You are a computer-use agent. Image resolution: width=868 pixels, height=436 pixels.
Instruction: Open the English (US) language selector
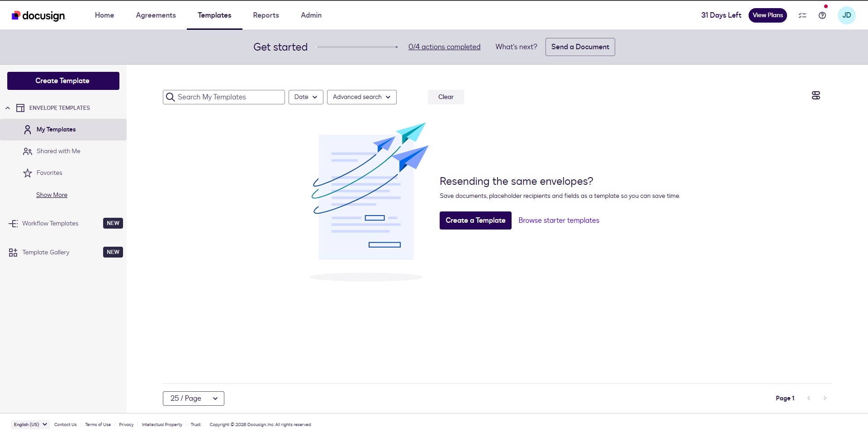30,425
